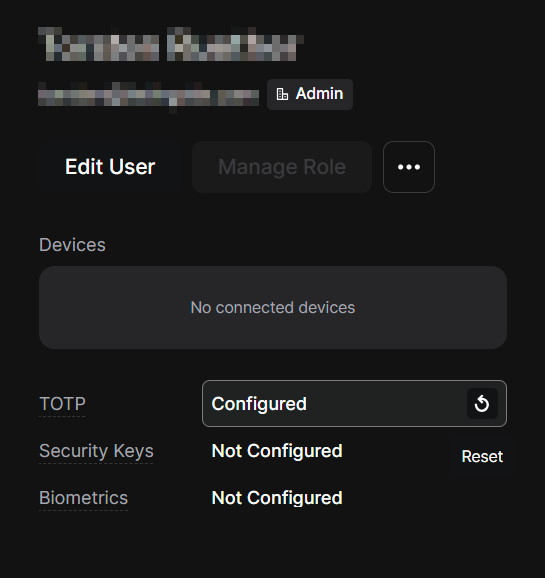Image resolution: width=545 pixels, height=578 pixels.
Task: Click the blurred user name heading
Action: [171, 44]
